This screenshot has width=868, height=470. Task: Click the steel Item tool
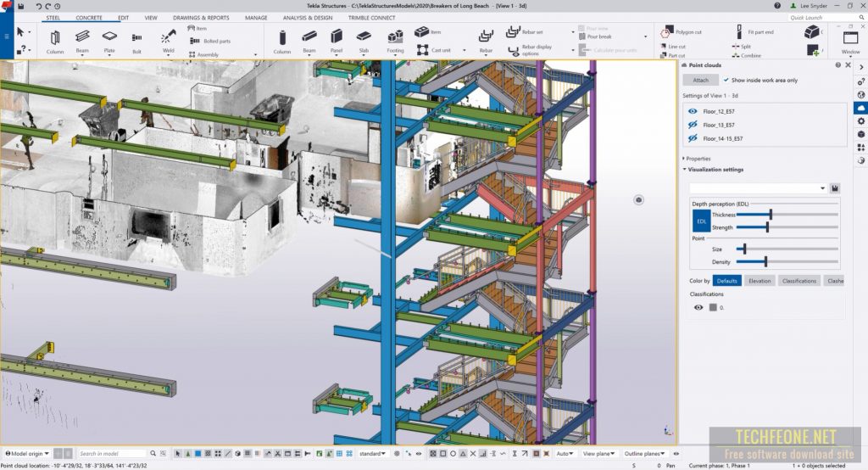point(198,28)
